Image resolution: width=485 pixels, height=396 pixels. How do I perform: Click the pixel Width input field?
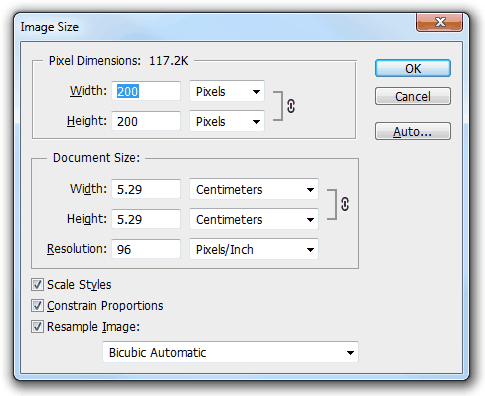click(x=146, y=91)
